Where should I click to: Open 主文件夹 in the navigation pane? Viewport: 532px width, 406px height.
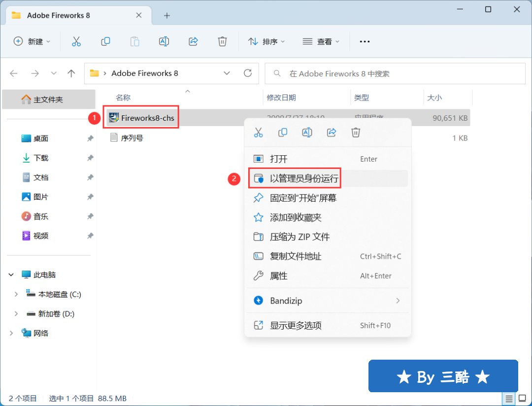(x=48, y=100)
